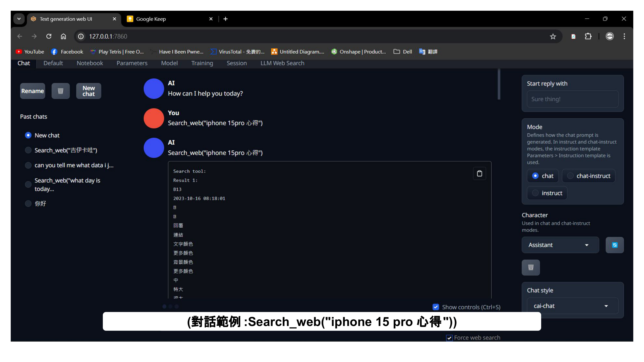Start a New chat

[x=88, y=91]
